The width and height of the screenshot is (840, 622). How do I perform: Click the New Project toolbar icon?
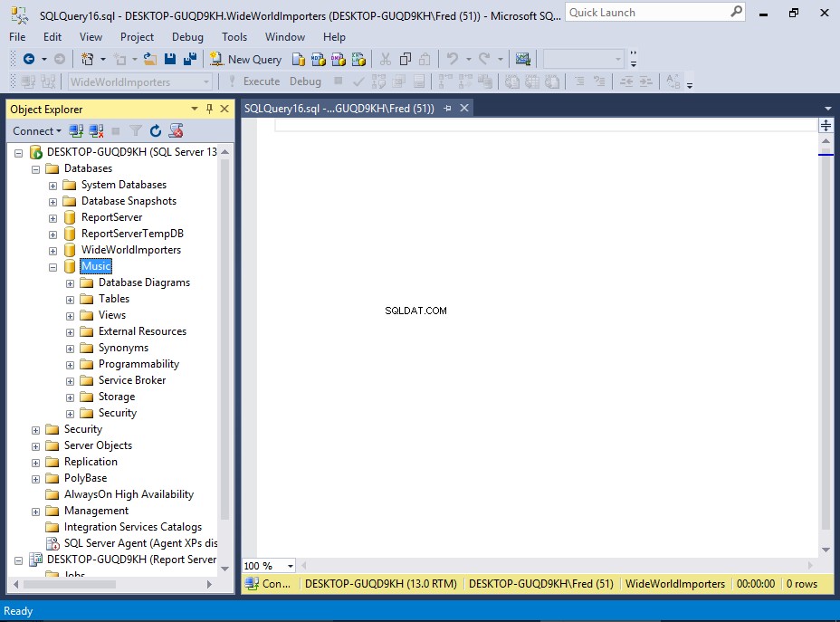[87, 59]
